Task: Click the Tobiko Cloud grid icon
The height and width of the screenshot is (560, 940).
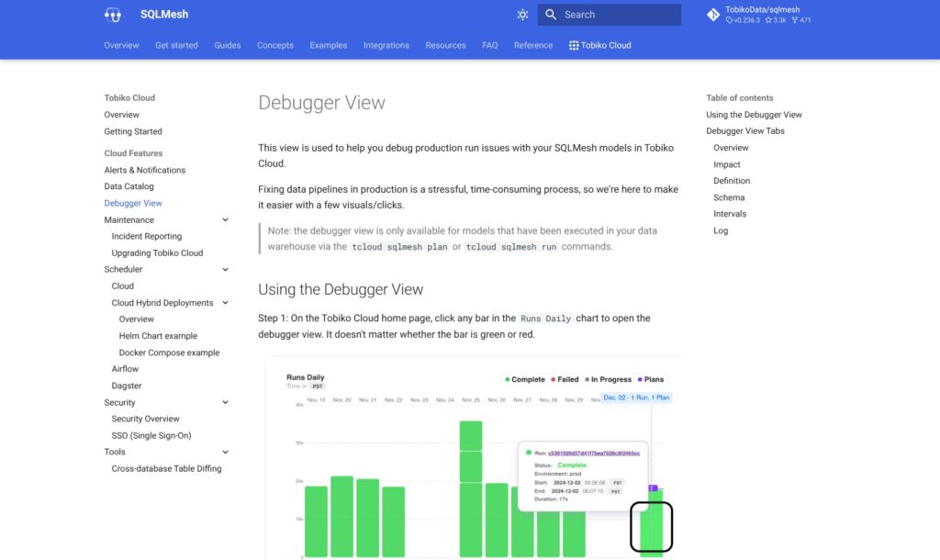Action: coord(574,45)
